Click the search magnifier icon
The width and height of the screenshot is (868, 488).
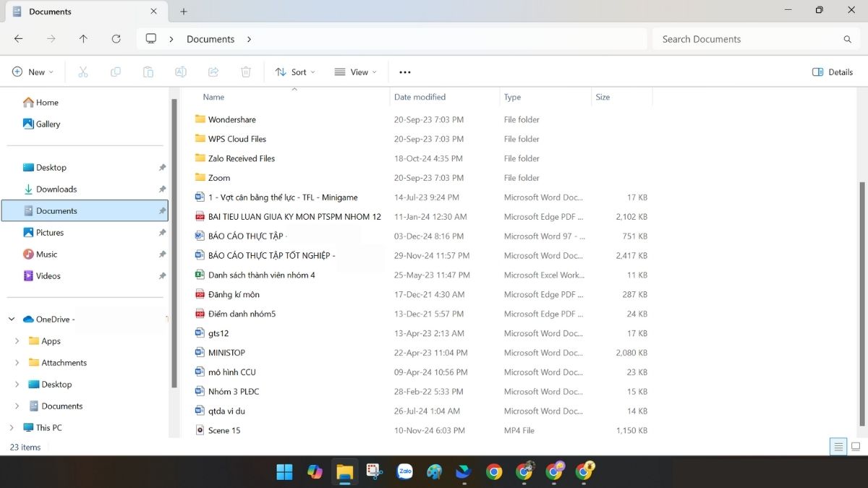click(848, 39)
